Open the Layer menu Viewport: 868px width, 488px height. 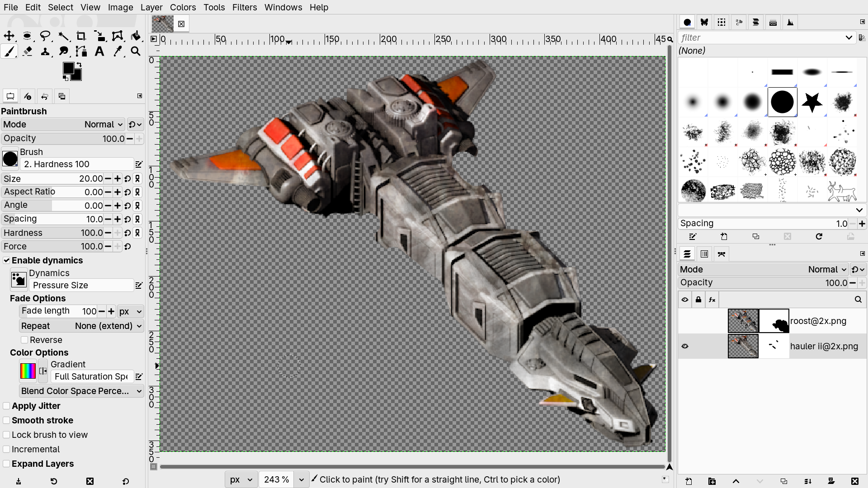tap(151, 7)
